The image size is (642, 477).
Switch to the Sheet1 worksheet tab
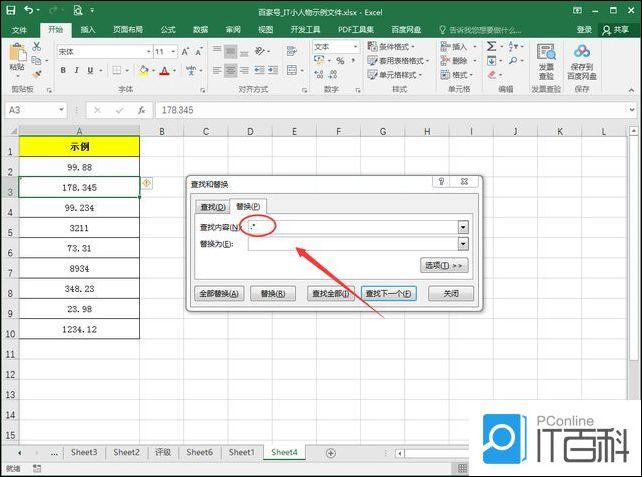click(x=241, y=453)
